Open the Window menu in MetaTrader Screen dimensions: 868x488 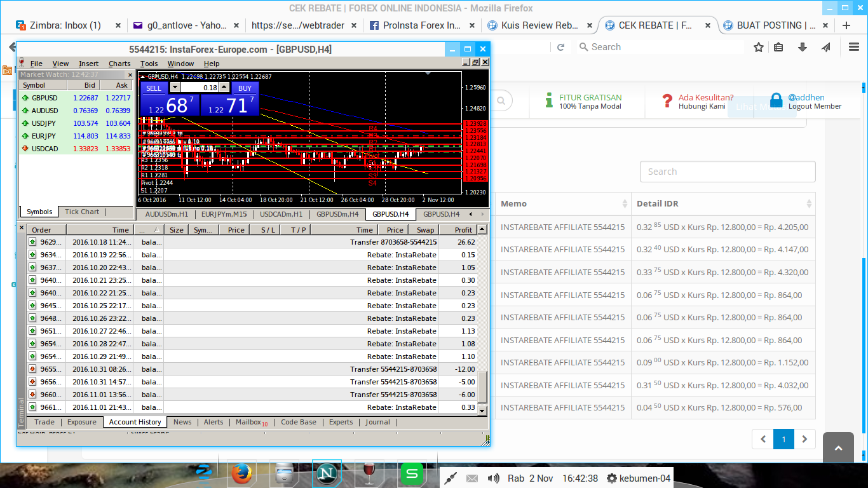[x=180, y=64]
